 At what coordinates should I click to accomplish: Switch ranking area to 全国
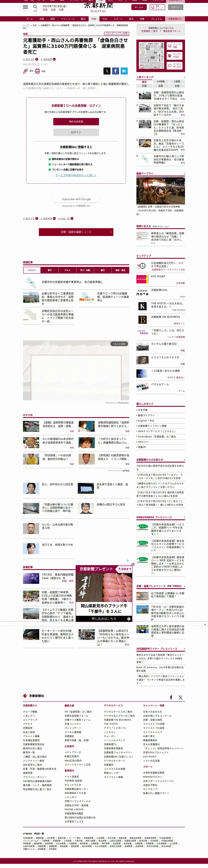(177, 86)
